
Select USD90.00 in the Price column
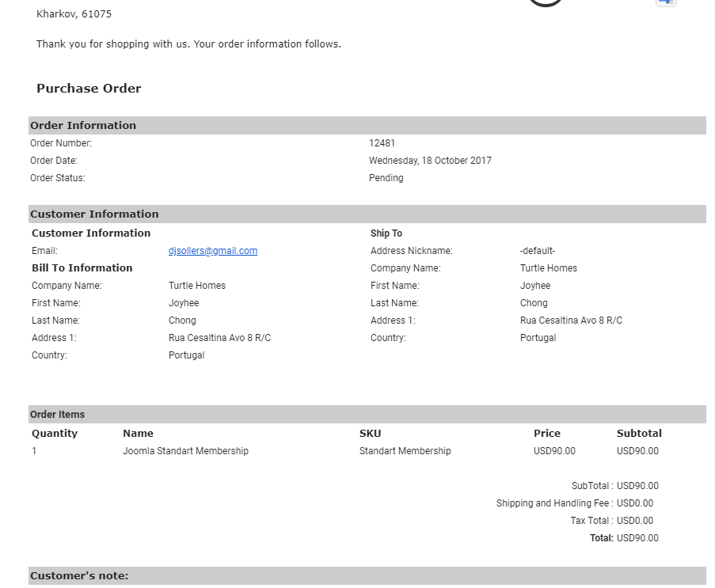click(554, 451)
